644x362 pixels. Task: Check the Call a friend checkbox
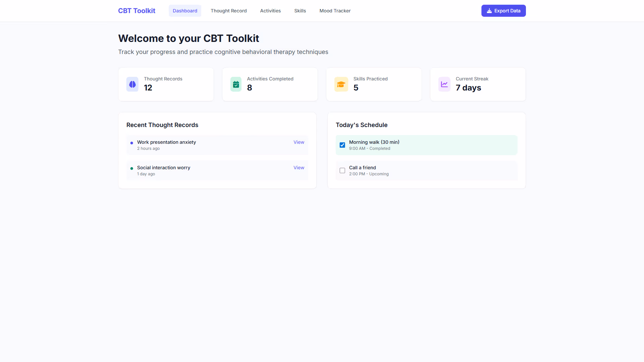[342, 171]
